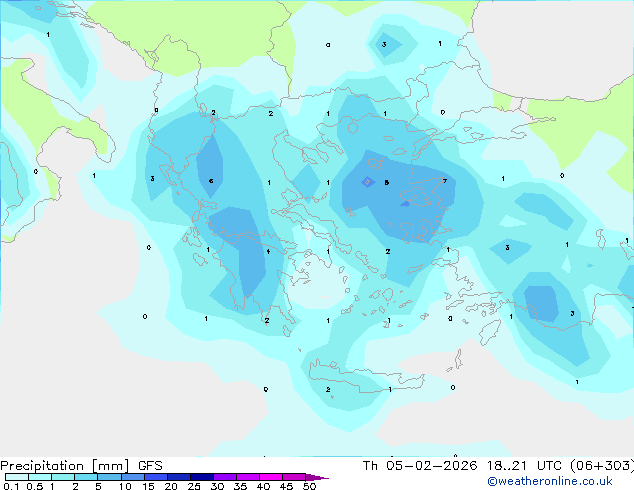
Task: Click the legend label '0.5'
Action: click(35, 486)
